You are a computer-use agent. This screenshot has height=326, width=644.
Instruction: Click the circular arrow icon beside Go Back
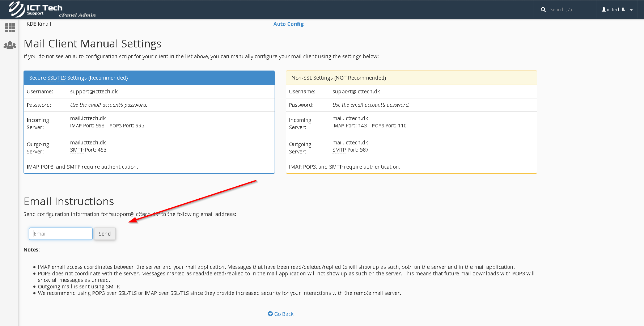click(270, 314)
